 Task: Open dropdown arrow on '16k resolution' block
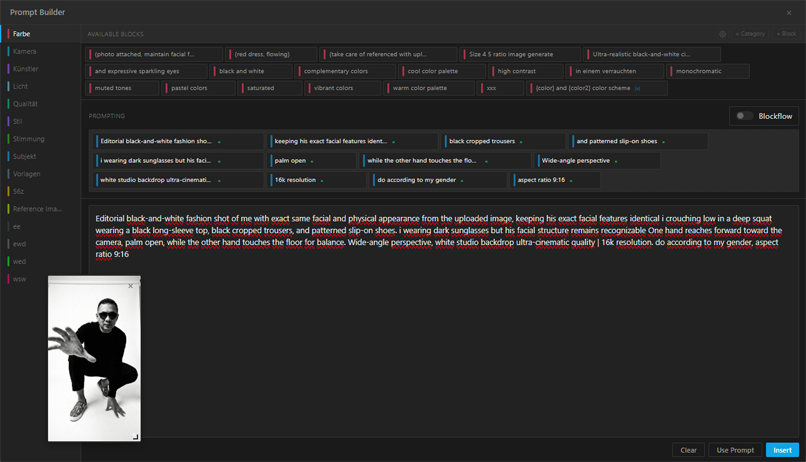pos(322,181)
